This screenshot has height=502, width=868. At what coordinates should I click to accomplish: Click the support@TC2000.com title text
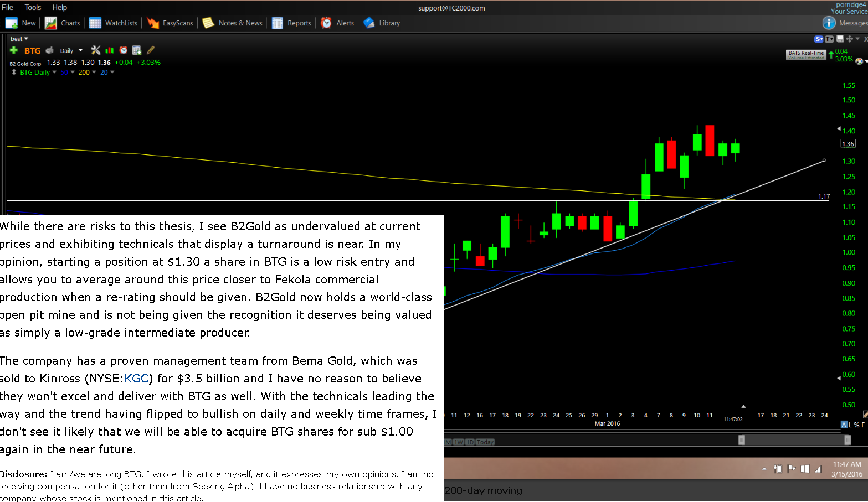click(x=451, y=8)
